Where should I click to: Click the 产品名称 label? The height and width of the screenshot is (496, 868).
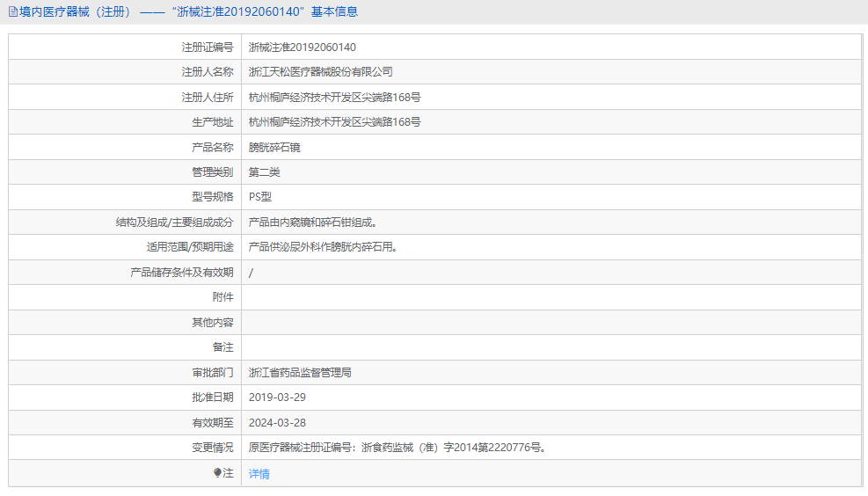213,147
